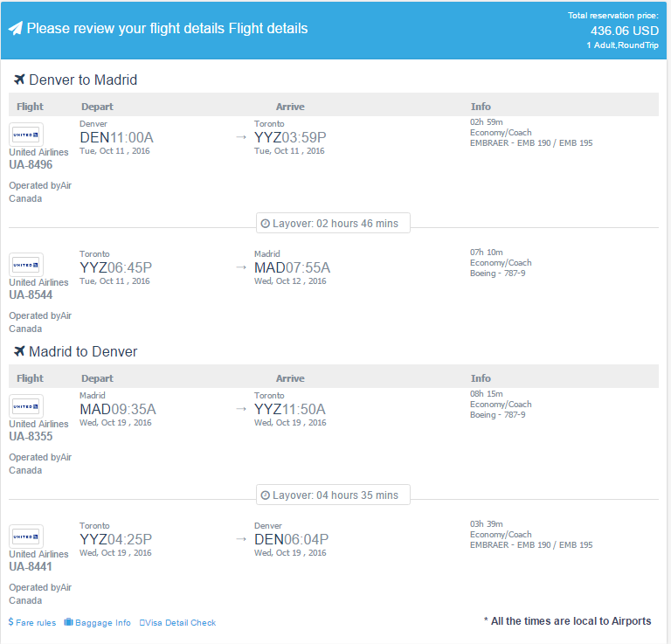Viewport: 671px width, 644px height.
Task: Click the suitcase icon by Baggage Info
Action: 68,622
